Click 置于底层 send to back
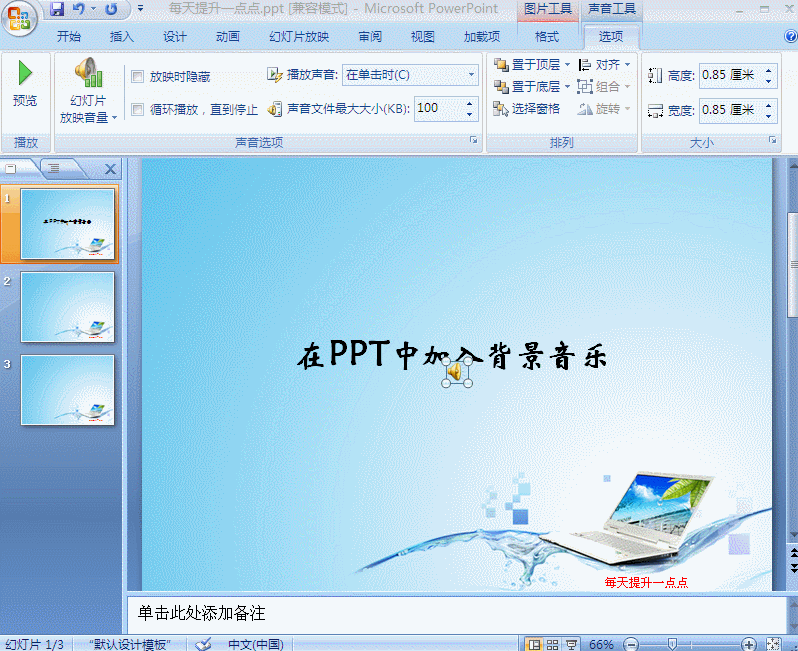The height and width of the screenshot is (651, 798). (527, 87)
